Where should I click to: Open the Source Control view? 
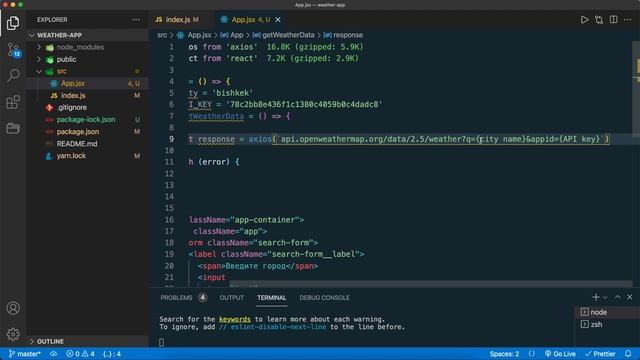pyautogui.click(x=13, y=50)
